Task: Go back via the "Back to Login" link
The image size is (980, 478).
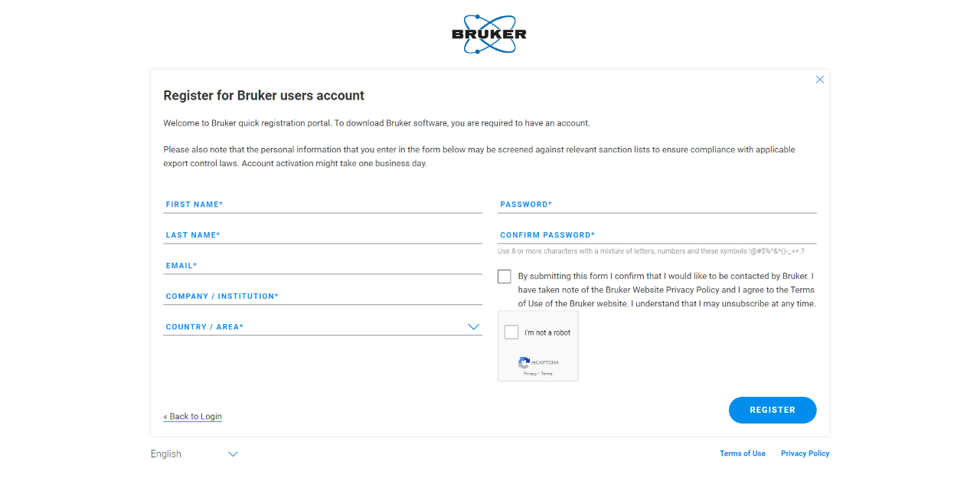Action: click(192, 417)
